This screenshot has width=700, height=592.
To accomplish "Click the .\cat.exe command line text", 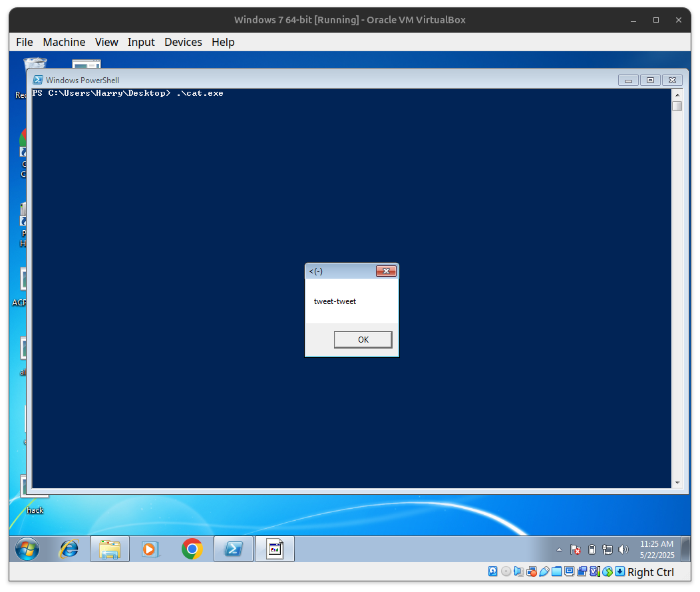I will click(x=200, y=93).
